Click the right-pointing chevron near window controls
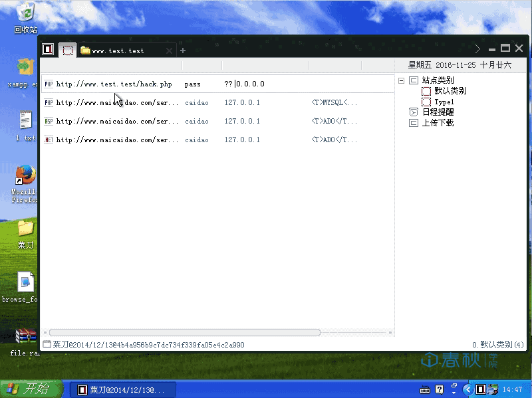 click(477, 48)
